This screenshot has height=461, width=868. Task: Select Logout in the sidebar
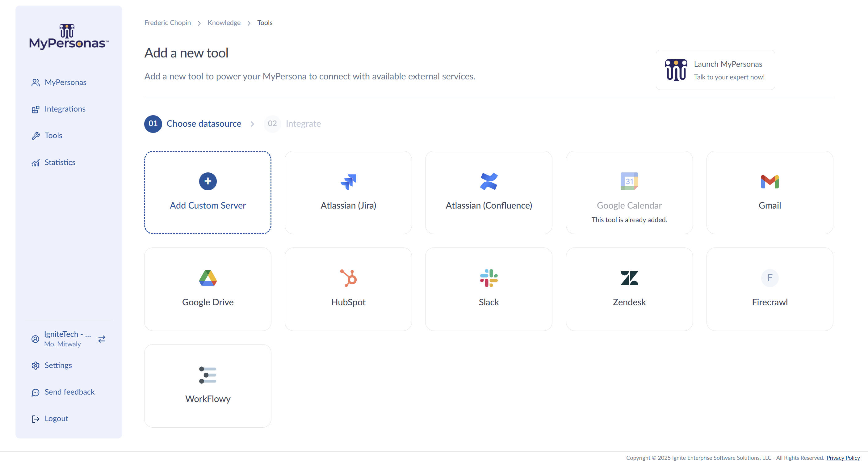[56, 419]
